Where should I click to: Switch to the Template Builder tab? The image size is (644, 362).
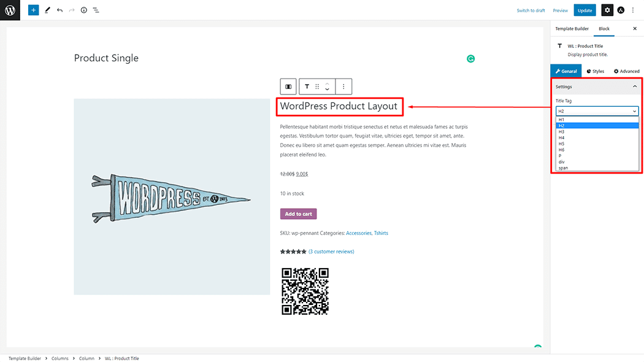coord(572,29)
